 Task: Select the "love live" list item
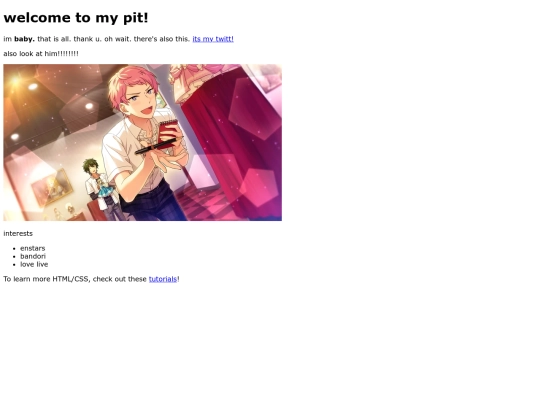pyautogui.click(x=34, y=264)
